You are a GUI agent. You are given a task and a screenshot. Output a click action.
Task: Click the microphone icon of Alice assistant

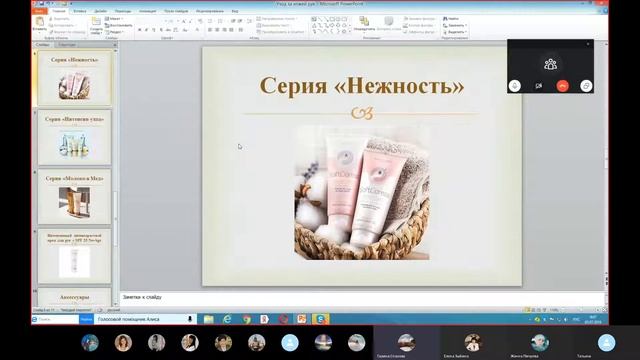(x=190, y=319)
